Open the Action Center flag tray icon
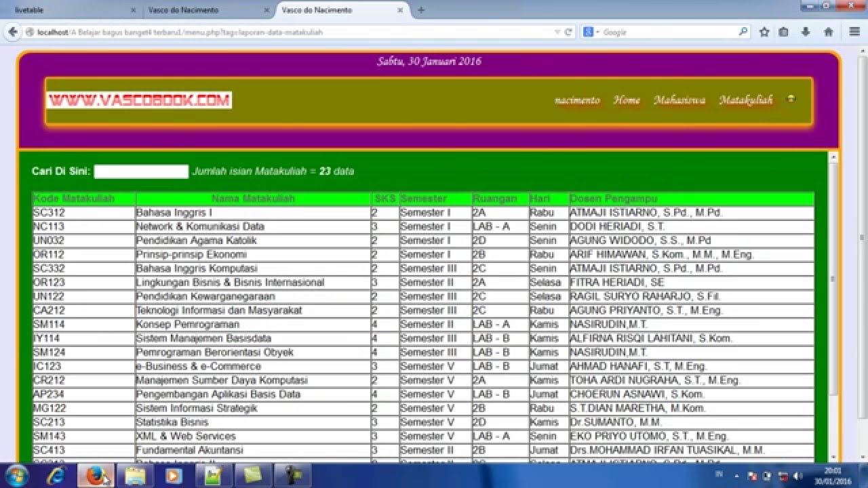 [x=753, y=476]
